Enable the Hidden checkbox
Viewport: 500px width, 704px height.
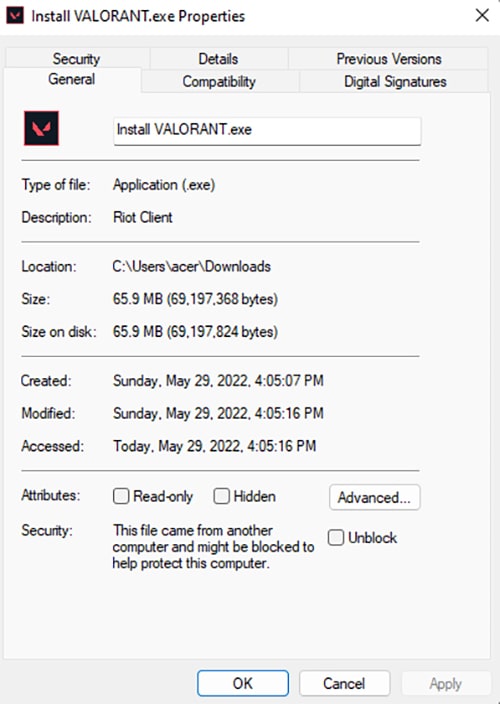point(221,496)
